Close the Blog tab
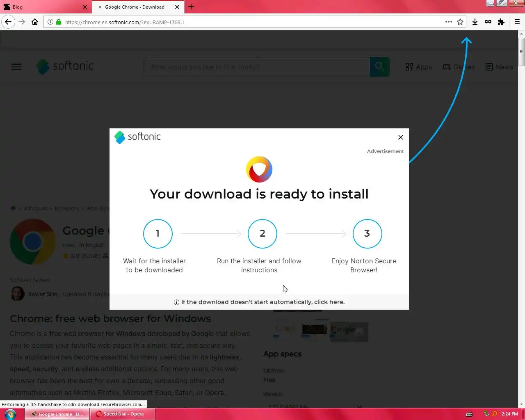 (85, 7)
